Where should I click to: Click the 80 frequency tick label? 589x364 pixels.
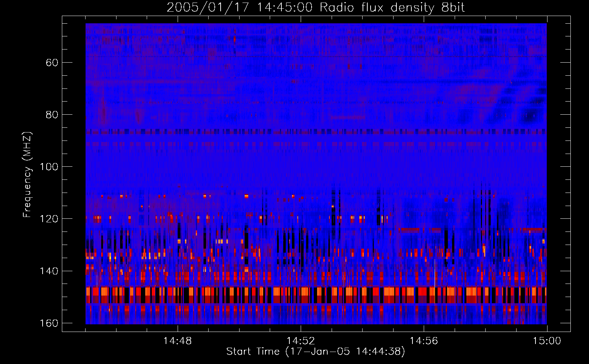pos(52,115)
